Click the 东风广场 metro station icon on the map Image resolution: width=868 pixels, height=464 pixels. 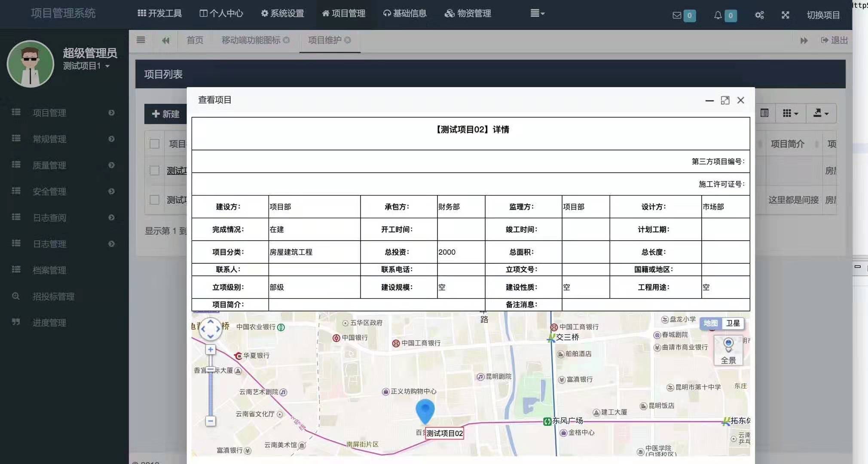pyautogui.click(x=547, y=421)
